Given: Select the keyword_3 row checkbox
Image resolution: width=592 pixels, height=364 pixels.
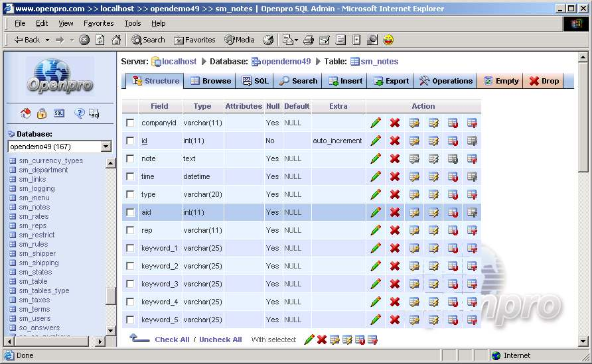Looking at the screenshot, I should tap(130, 284).
